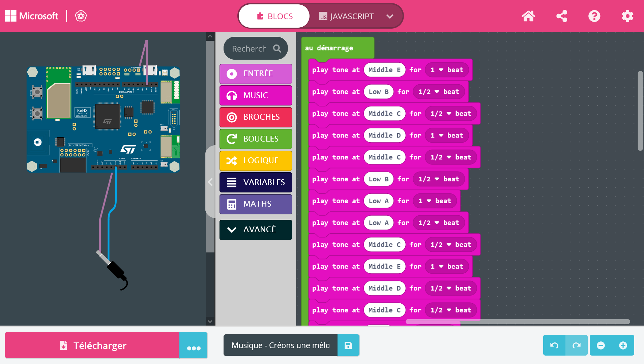
Task: Expand the AVANCÉ section
Action: [255, 230]
